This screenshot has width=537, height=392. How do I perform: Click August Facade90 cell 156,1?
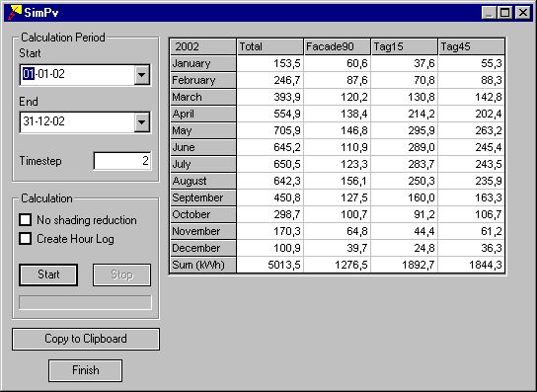click(337, 181)
